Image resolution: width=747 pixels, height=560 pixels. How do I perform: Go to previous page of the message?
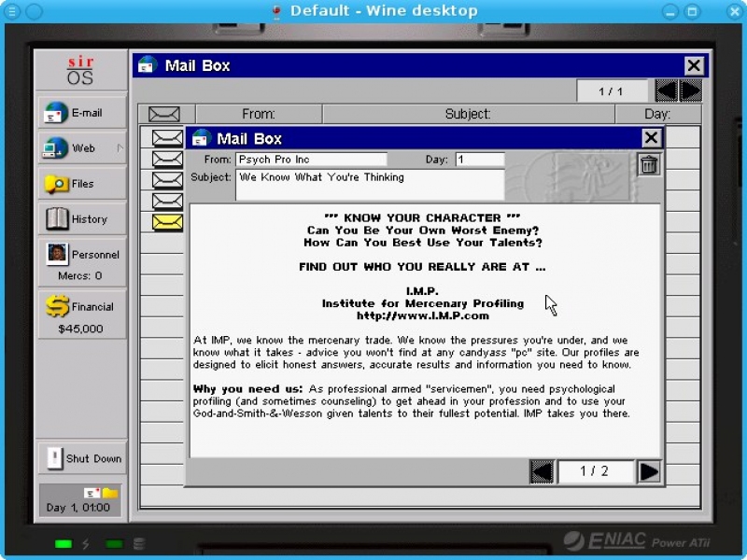(x=542, y=471)
